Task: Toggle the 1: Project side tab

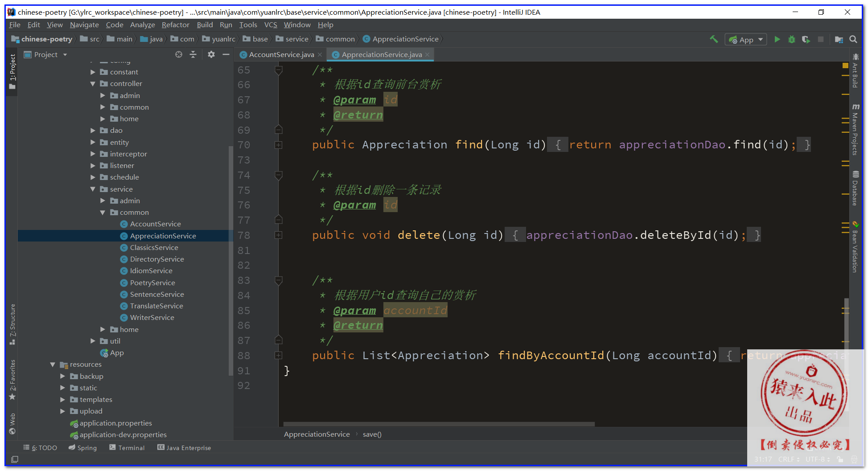Action: pos(12,71)
